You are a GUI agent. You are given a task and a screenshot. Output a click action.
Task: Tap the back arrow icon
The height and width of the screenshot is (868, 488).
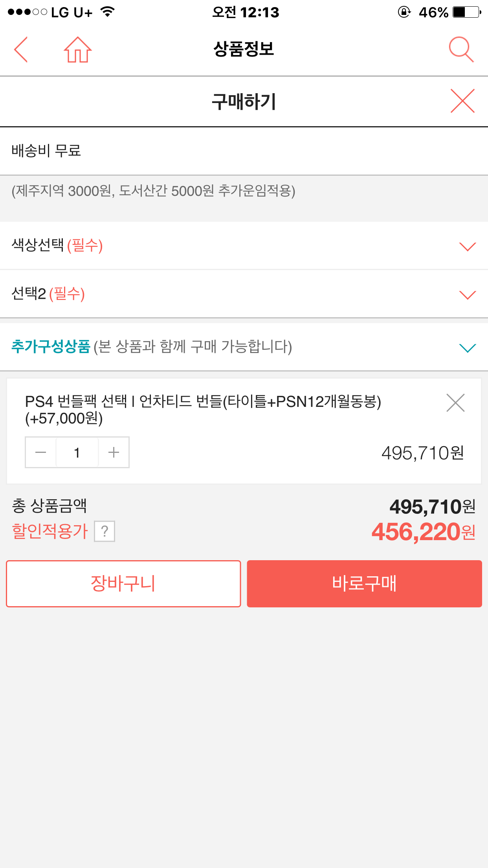(21, 50)
